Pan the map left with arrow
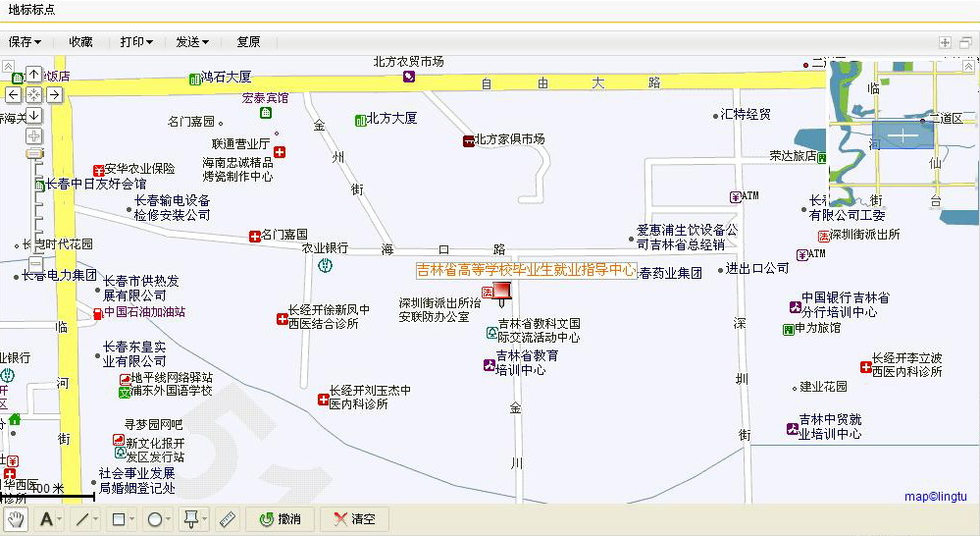 [x=13, y=95]
